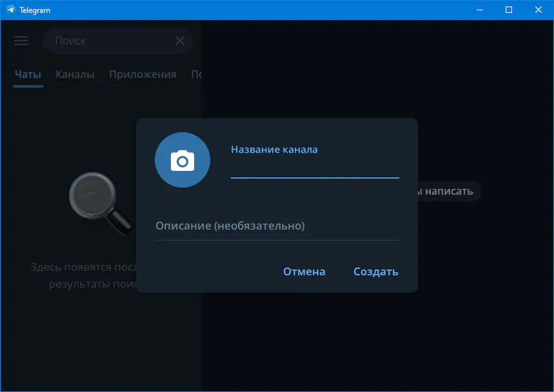Click the Описание (необязательно) field
Image resolution: width=554 pixels, height=392 pixels.
tap(277, 226)
